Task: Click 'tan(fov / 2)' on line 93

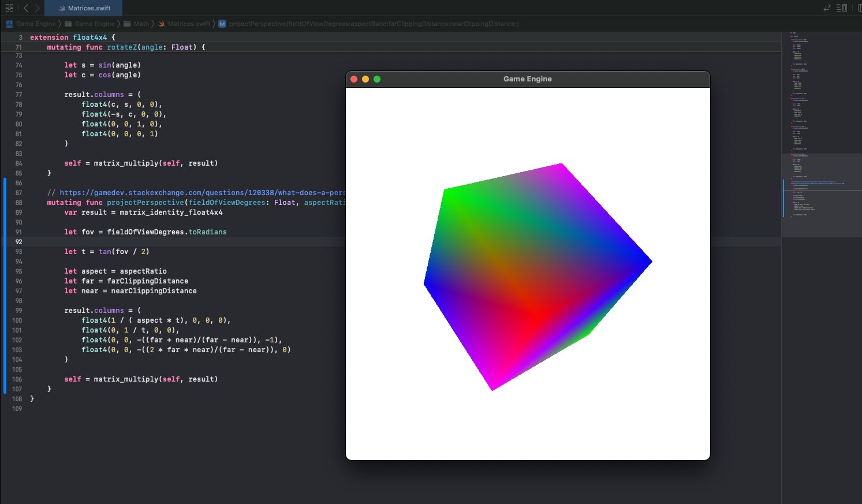Action: click(124, 252)
